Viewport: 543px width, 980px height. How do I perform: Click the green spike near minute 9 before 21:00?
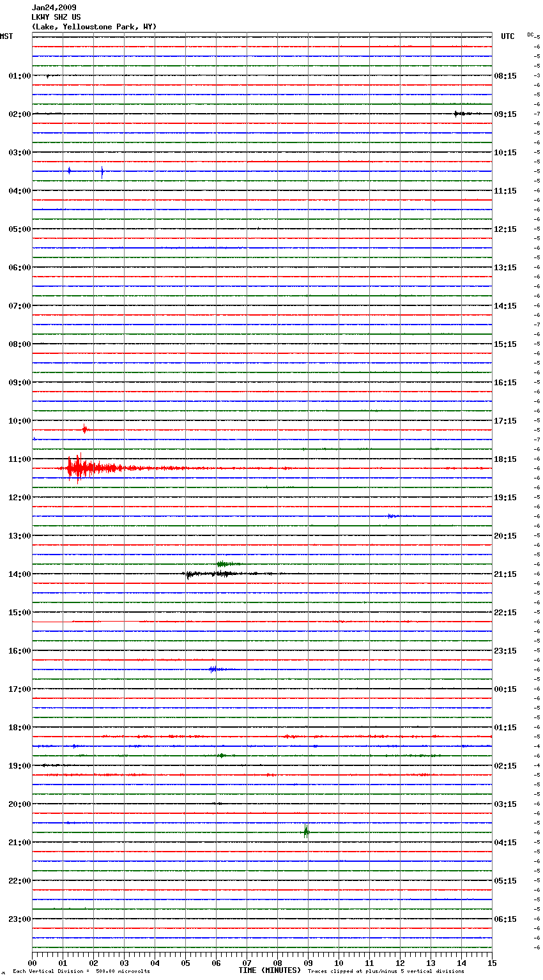click(307, 832)
